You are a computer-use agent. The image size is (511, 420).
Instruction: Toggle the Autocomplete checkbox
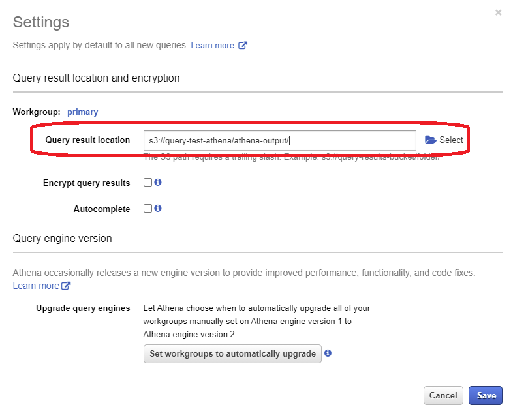click(x=147, y=209)
